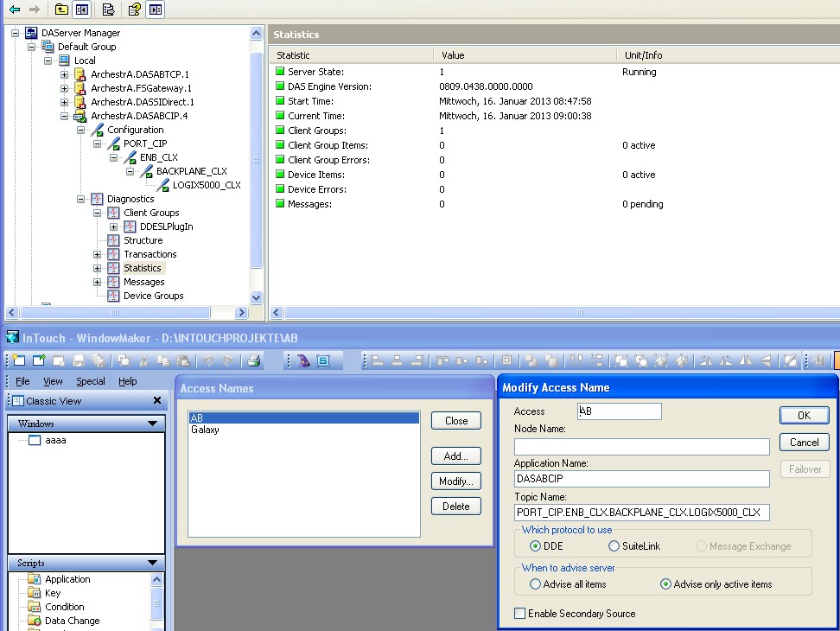Open the Wizard hat icon in toolbar
Image resolution: width=840 pixels, height=631 pixels.
pos(304,361)
